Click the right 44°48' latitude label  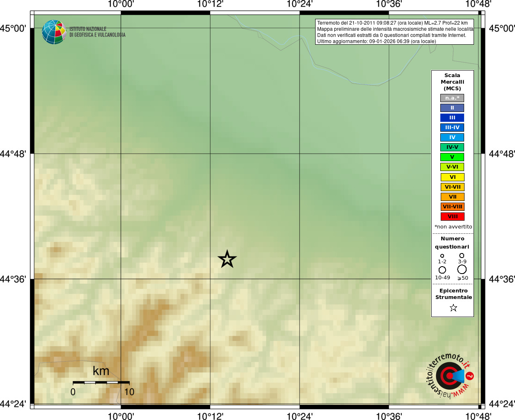[x=502, y=154]
